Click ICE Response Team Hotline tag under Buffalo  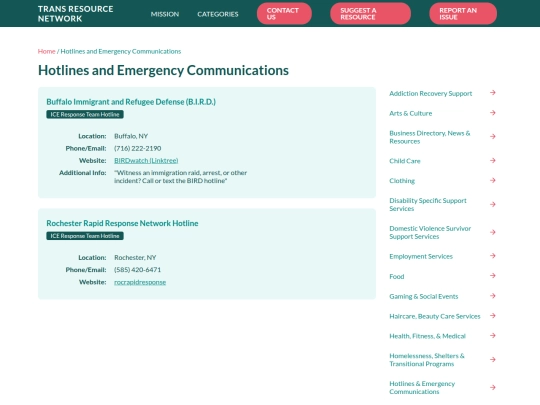85,114
